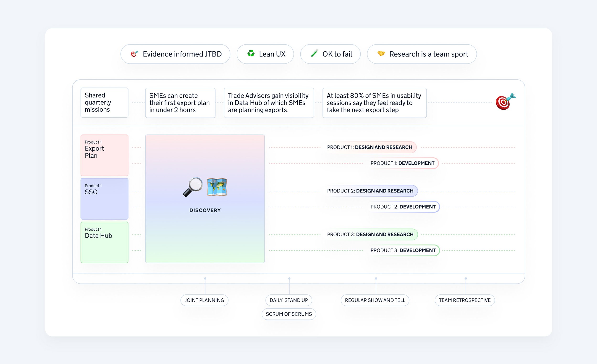The width and height of the screenshot is (597, 364).
Task: Click the Team Retrospective pill
Action: click(x=464, y=300)
